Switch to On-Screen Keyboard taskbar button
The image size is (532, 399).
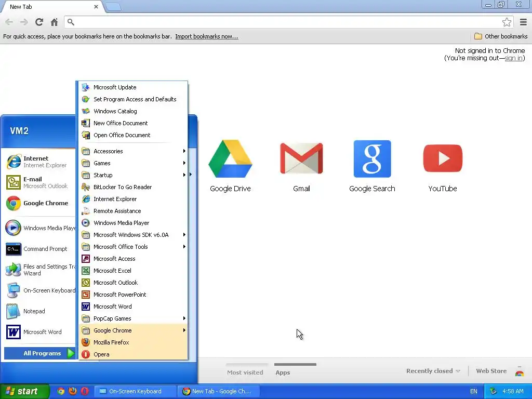coord(135,391)
